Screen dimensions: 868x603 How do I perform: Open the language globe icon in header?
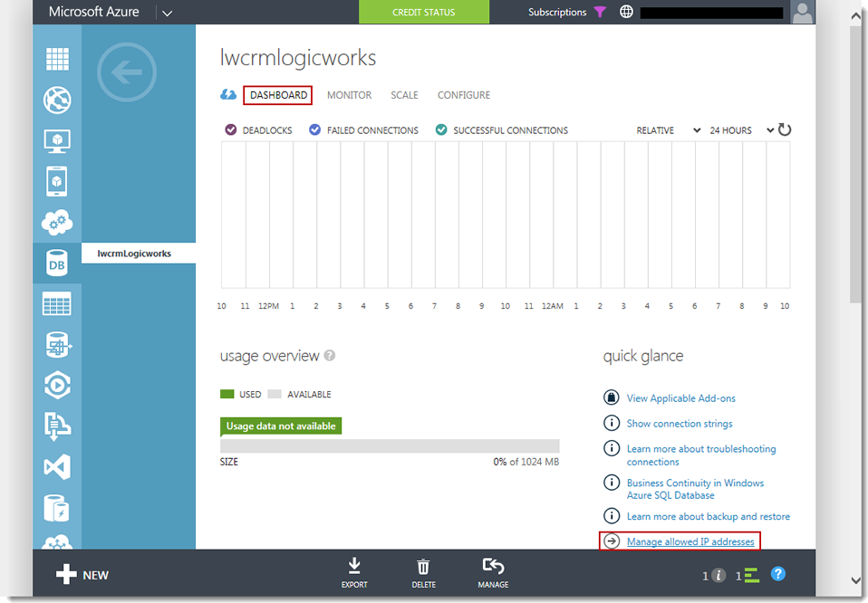point(626,12)
